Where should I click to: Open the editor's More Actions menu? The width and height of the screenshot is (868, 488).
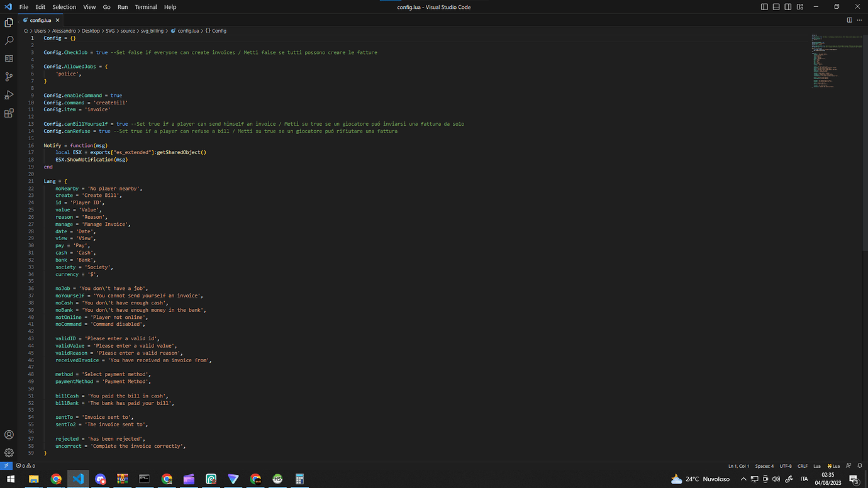pos(859,19)
